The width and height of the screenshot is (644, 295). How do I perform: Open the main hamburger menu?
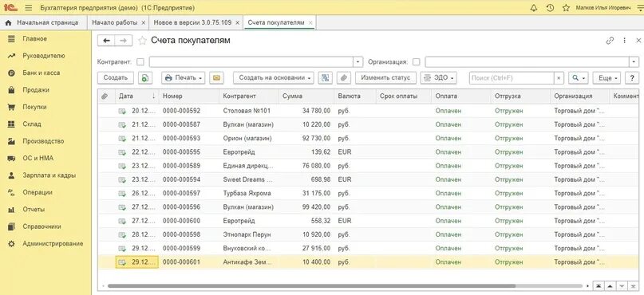point(28,8)
